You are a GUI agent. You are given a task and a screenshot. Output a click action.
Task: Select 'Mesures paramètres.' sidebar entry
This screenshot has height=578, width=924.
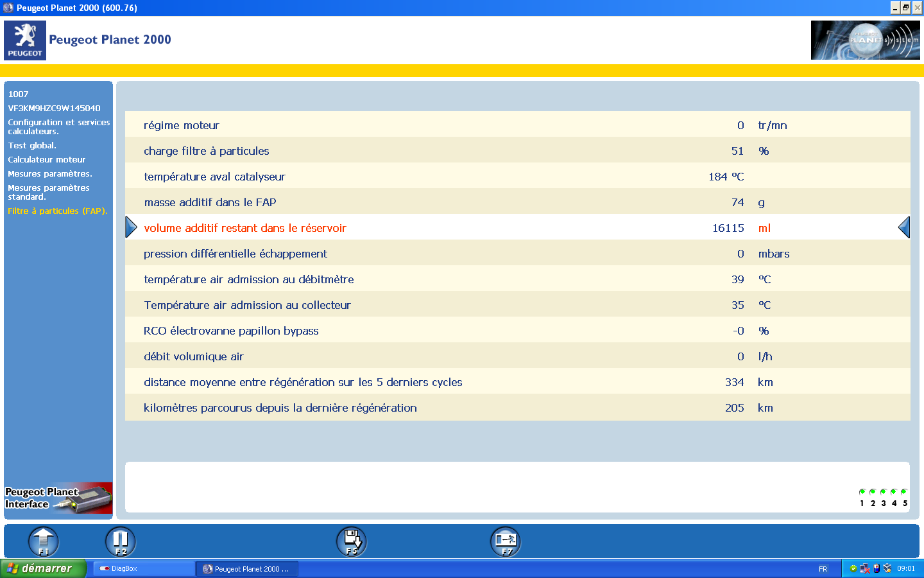click(x=50, y=173)
